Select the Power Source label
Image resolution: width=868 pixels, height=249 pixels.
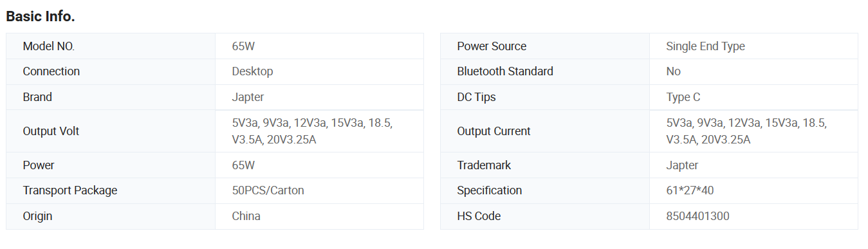(492, 46)
